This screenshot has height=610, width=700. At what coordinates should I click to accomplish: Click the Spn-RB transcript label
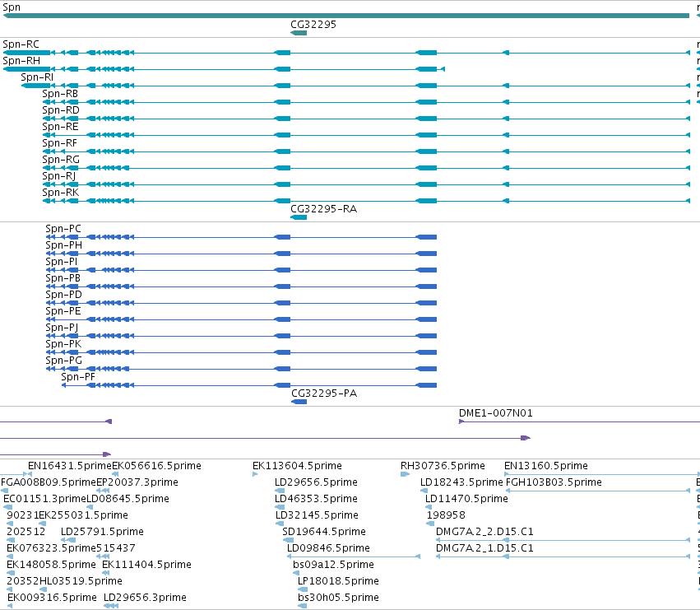pos(60,94)
